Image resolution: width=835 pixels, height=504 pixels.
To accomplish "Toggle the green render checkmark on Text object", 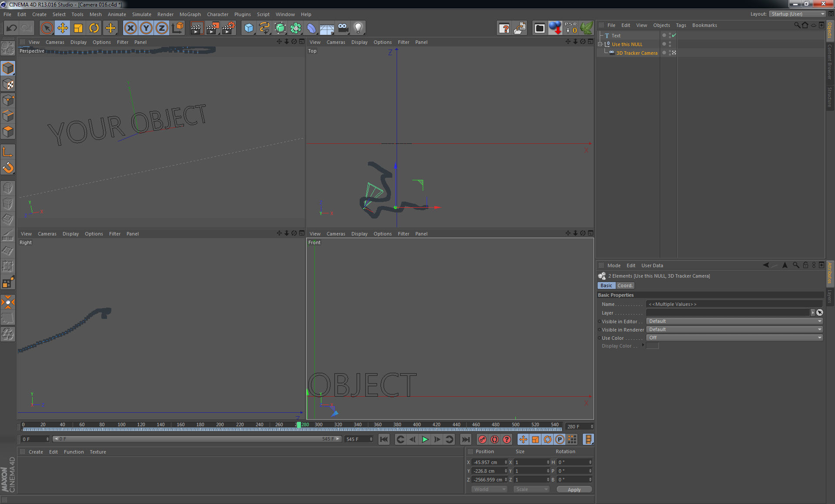I will click(674, 35).
